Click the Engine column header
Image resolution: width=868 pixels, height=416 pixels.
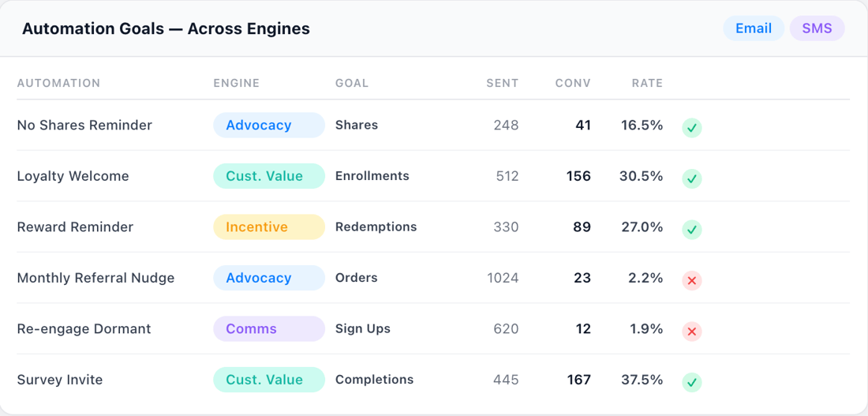pos(237,83)
